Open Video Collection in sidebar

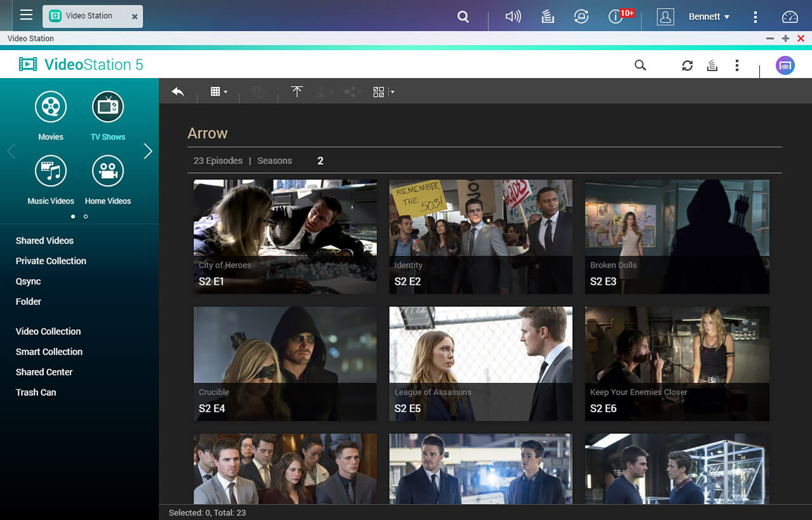[48, 331]
